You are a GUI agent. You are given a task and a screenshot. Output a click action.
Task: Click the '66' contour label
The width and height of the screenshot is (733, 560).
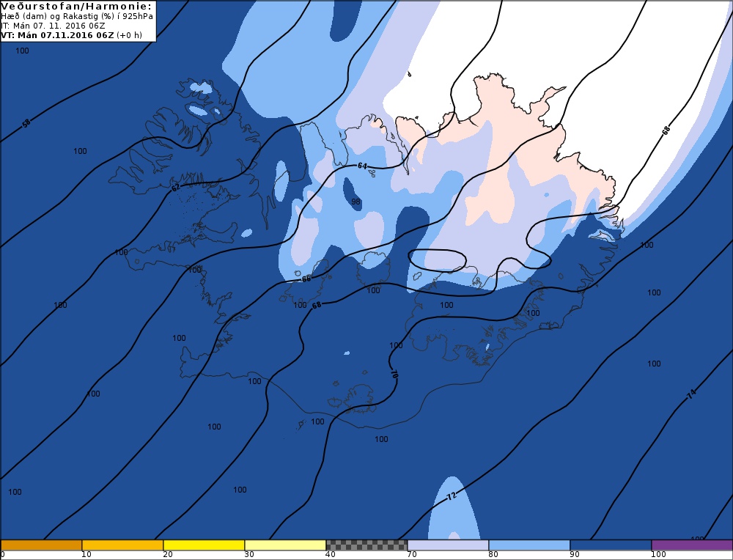[306, 279]
